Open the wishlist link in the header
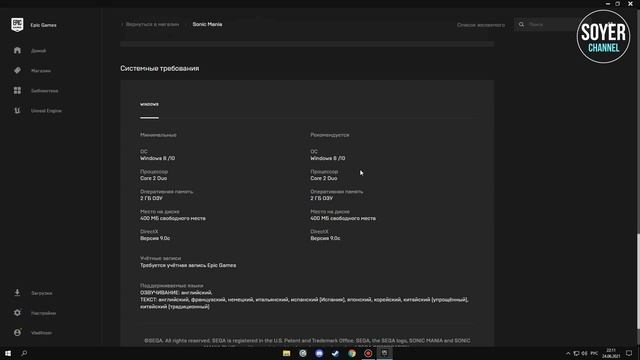This screenshot has height=360, width=640. point(481,25)
